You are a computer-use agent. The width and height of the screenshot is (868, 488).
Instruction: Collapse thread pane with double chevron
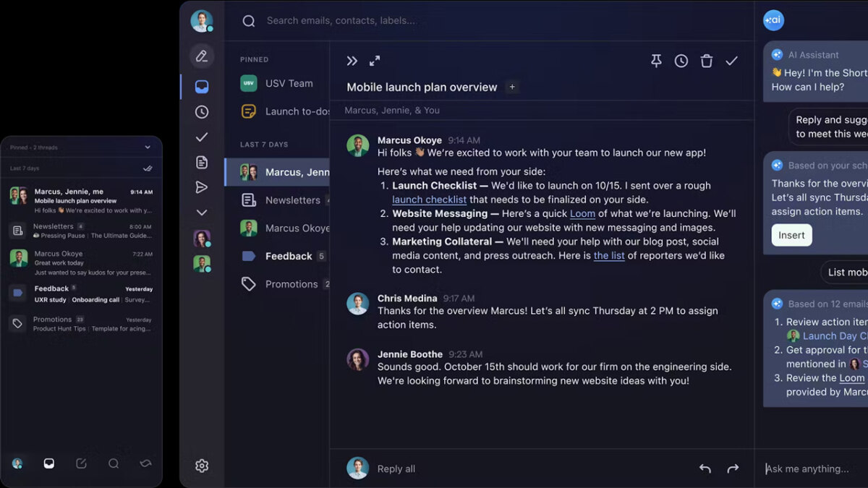pos(352,61)
